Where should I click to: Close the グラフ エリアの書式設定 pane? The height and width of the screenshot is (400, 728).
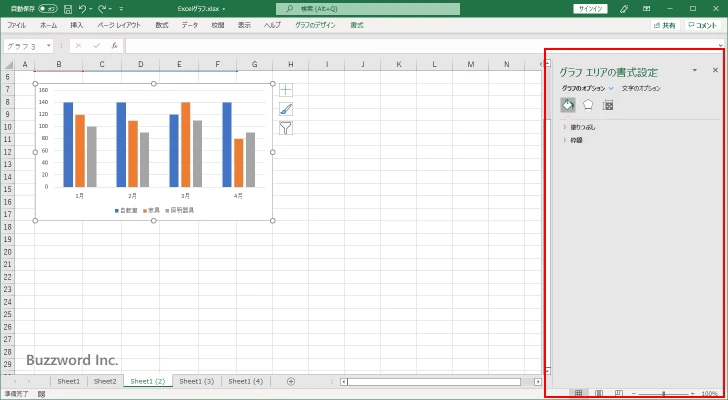pos(715,70)
